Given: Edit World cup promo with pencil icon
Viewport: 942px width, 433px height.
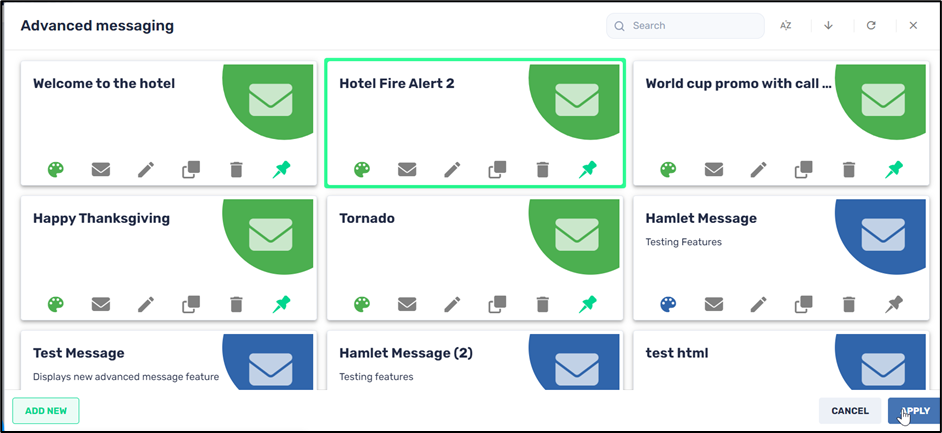Looking at the screenshot, I should pos(759,170).
